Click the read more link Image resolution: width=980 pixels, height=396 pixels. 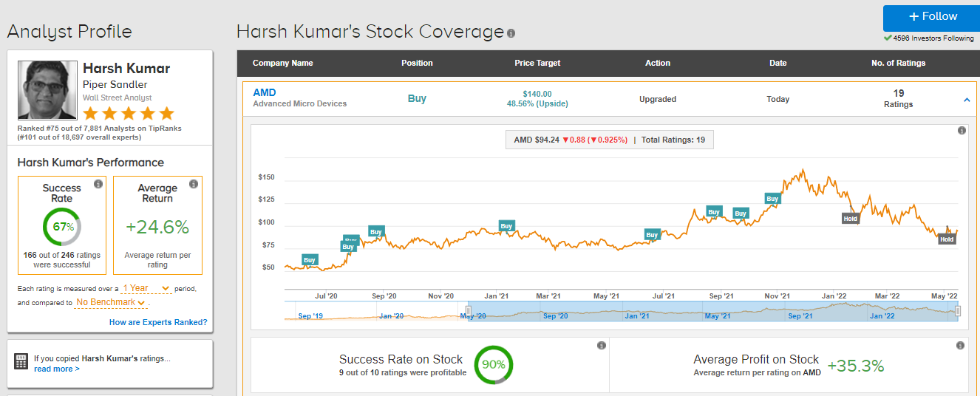(56, 369)
